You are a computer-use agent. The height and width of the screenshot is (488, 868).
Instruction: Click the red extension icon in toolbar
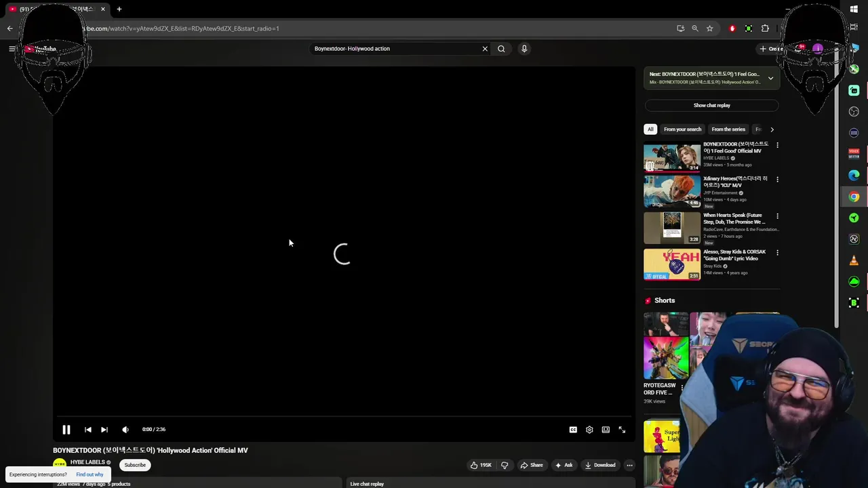point(732,28)
